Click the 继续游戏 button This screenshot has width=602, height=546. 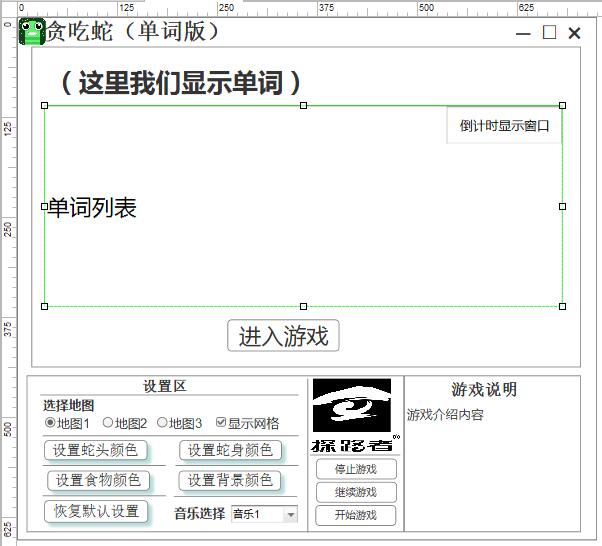356,492
